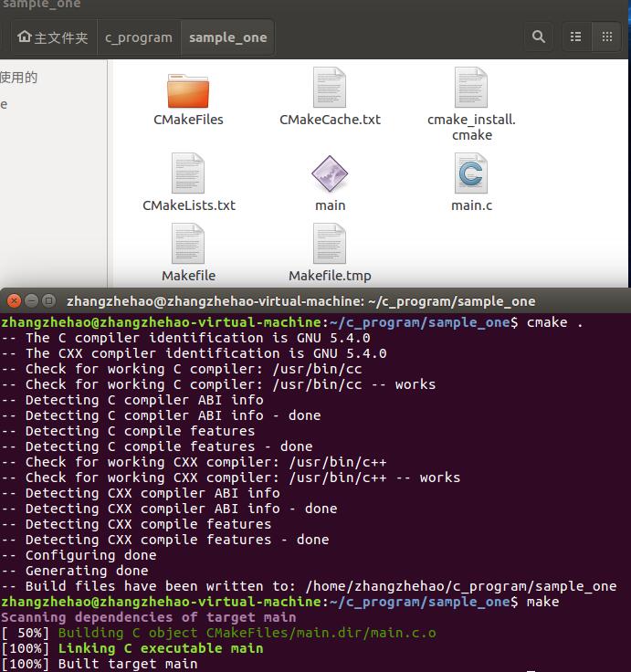The image size is (631, 672).
Task: Click the CMakeLists.txt file name
Action: click(x=189, y=205)
